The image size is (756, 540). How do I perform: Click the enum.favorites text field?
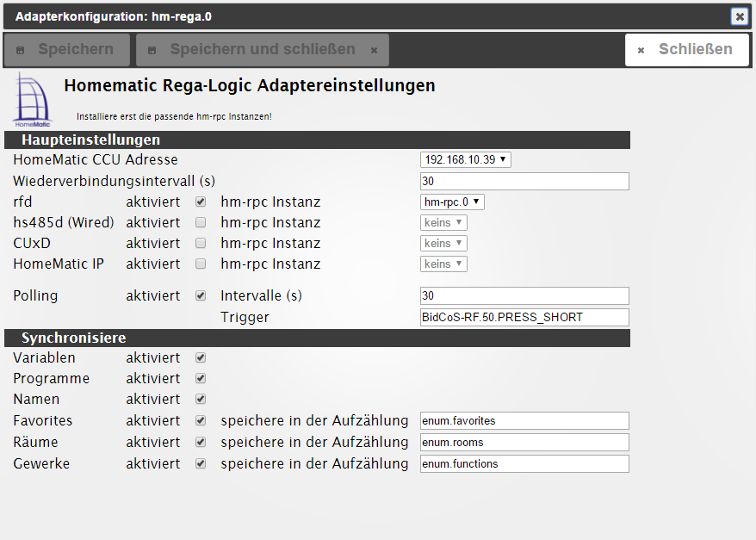524,420
